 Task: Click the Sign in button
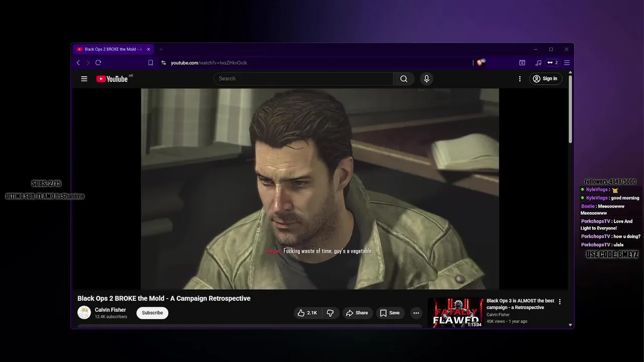(545, 78)
